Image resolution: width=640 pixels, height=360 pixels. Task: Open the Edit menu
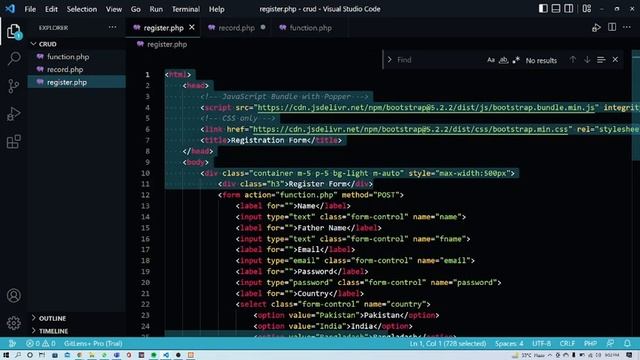(x=51, y=9)
